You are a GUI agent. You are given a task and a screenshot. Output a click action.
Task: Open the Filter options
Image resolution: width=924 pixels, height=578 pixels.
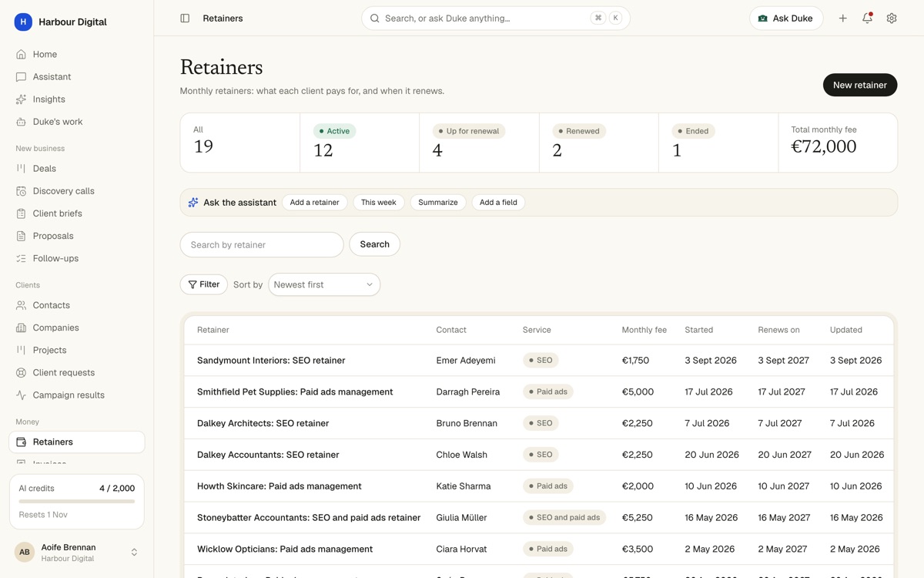click(203, 284)
